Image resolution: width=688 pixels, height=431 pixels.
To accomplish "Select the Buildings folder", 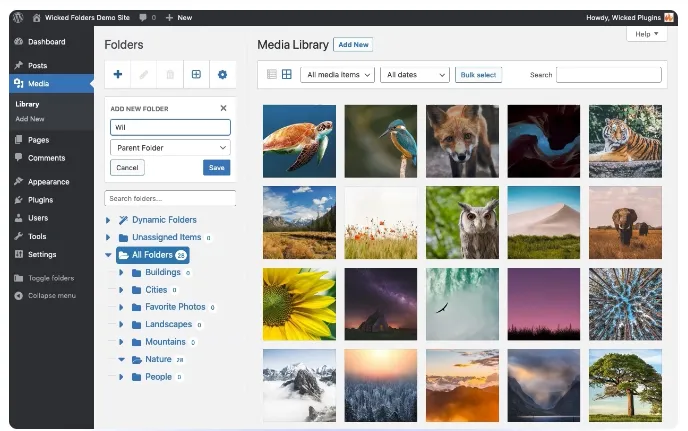I will click(161, 273).
